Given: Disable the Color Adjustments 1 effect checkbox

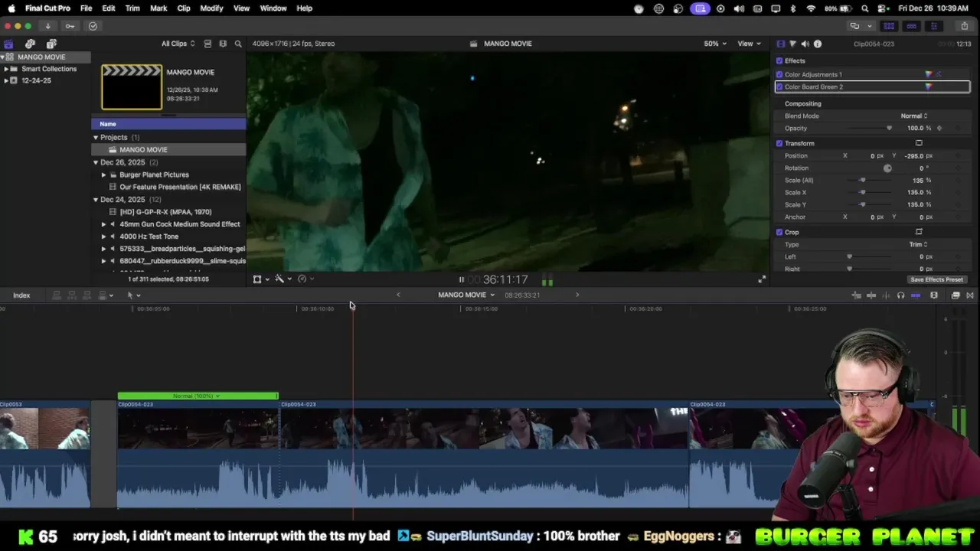Looking at the screenshot, I should (x=779, y=74).
